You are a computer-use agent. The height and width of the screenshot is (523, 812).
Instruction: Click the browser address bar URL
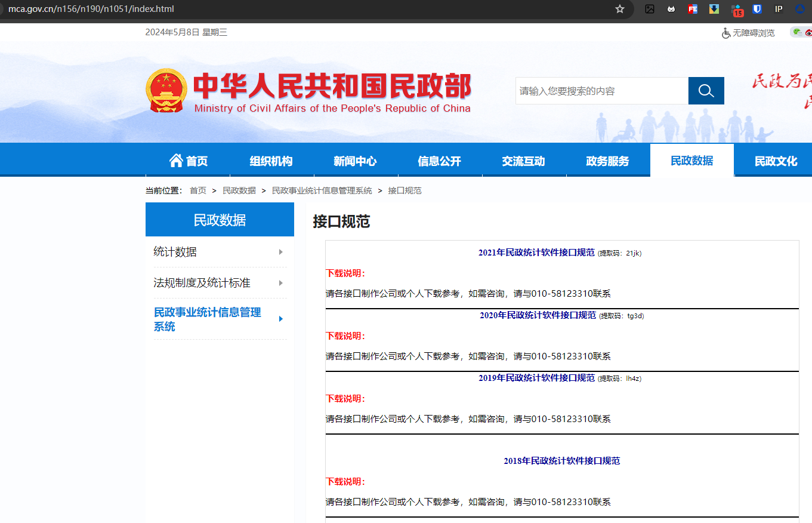(91, 9)
